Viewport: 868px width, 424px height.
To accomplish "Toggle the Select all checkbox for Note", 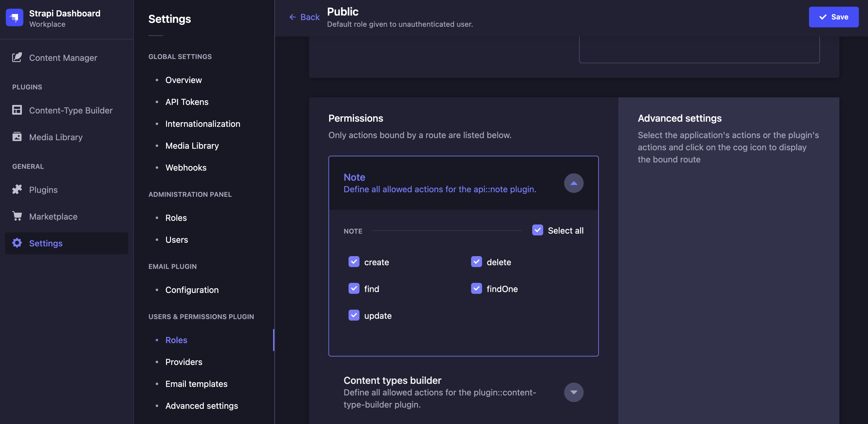I will point(537,230).
